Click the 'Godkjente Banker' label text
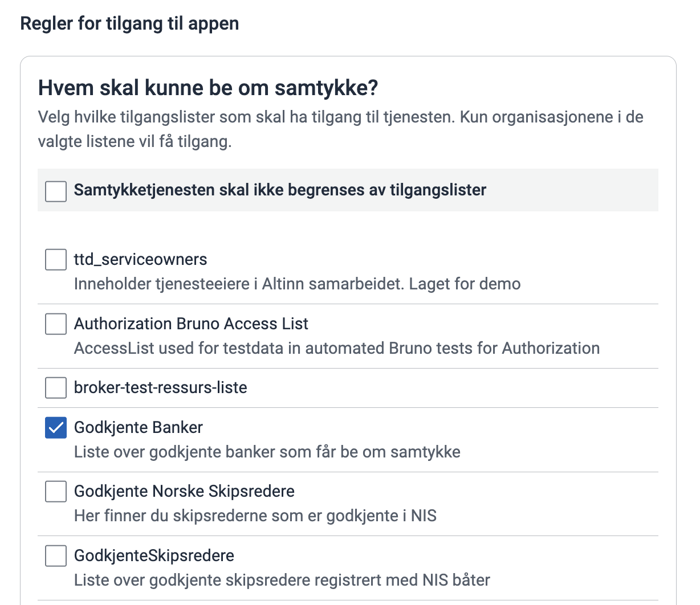The width and height of the screenshot is (700, 605). click(139, 428)
